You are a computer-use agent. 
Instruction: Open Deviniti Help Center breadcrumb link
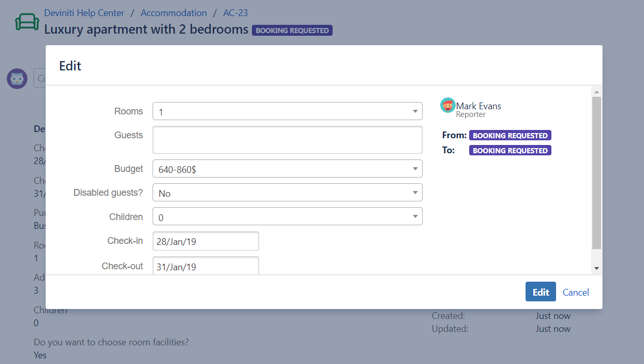84,13
